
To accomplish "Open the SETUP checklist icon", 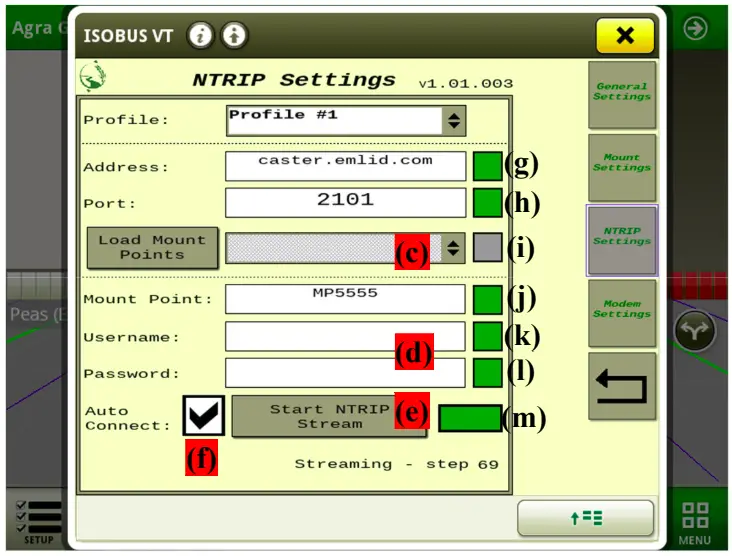I will (38, 522).
